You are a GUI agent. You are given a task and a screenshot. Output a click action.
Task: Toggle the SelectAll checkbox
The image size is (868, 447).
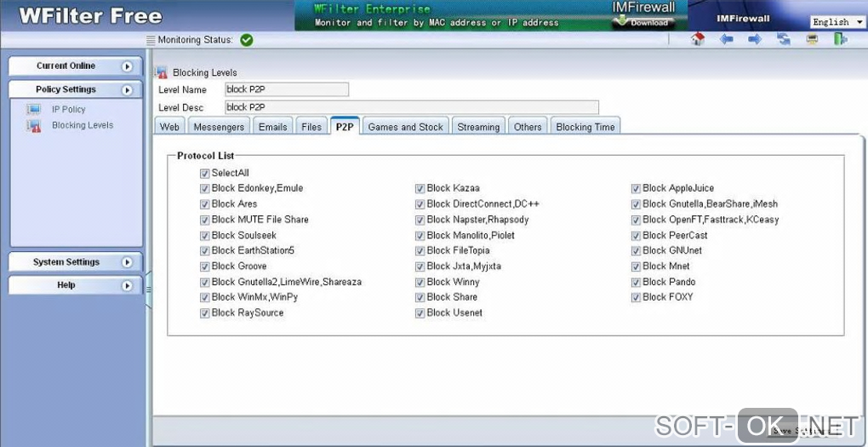coord(205,174)
